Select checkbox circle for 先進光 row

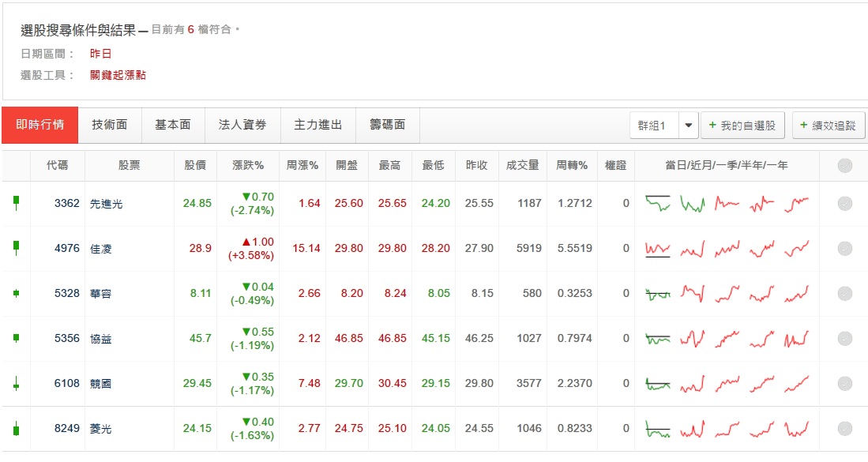(844, 203)
